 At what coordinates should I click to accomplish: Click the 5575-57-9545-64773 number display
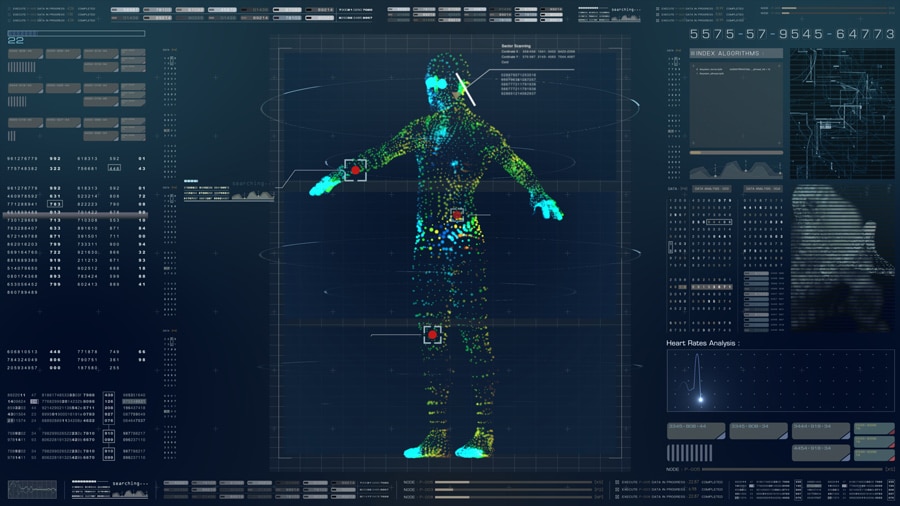point(792,34)
